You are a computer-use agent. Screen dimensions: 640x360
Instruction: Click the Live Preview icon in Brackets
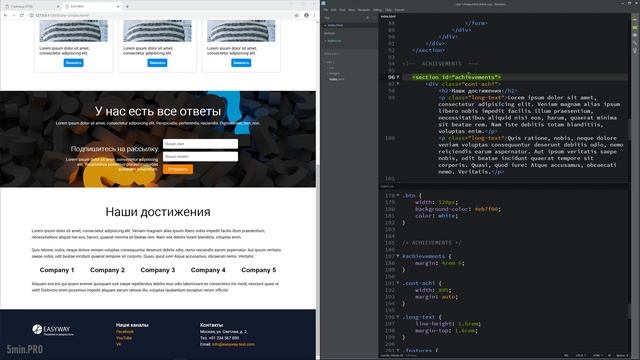pyautogui.click(x=635, y=20)
